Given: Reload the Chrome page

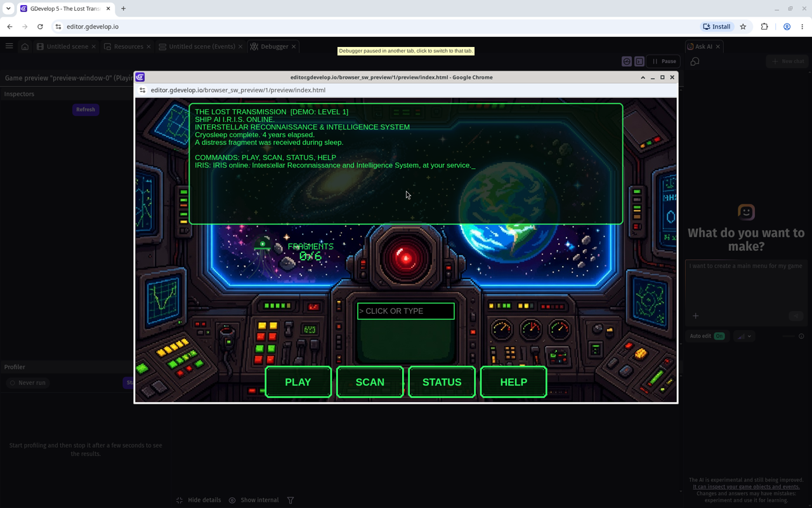Looking at the screenshot, I should point(40,27).
